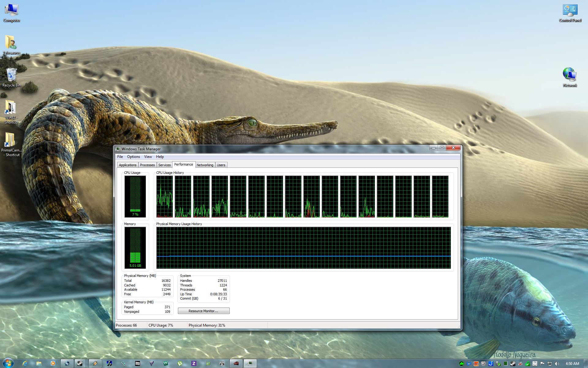This screenshot has height=368, width=588.
Task: Click the Malwarebytes tray icon
Action: [x=469, y=364]
